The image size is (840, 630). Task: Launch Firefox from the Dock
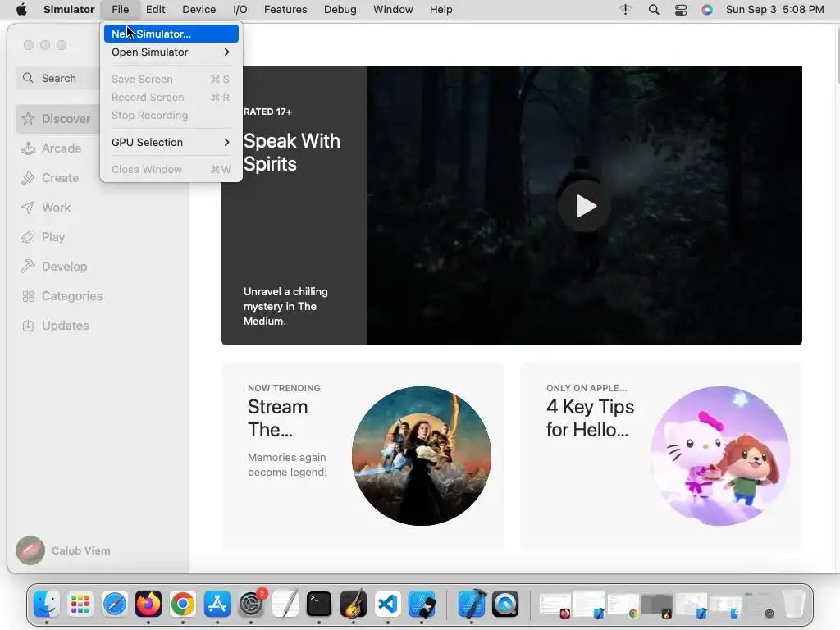coord(148,605)
